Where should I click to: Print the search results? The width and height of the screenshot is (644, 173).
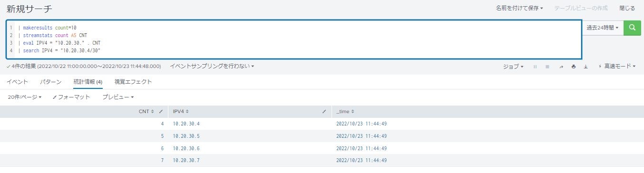(x=574, y=67)
